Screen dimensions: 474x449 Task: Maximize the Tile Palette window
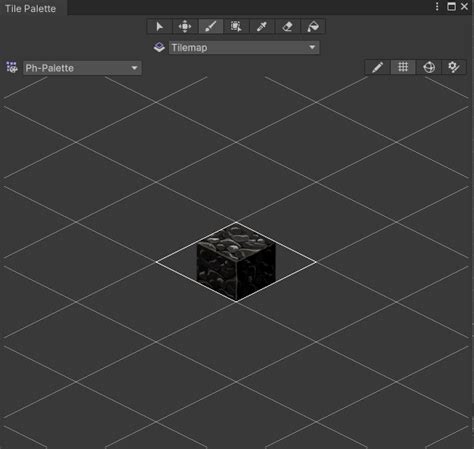[451, 7]
